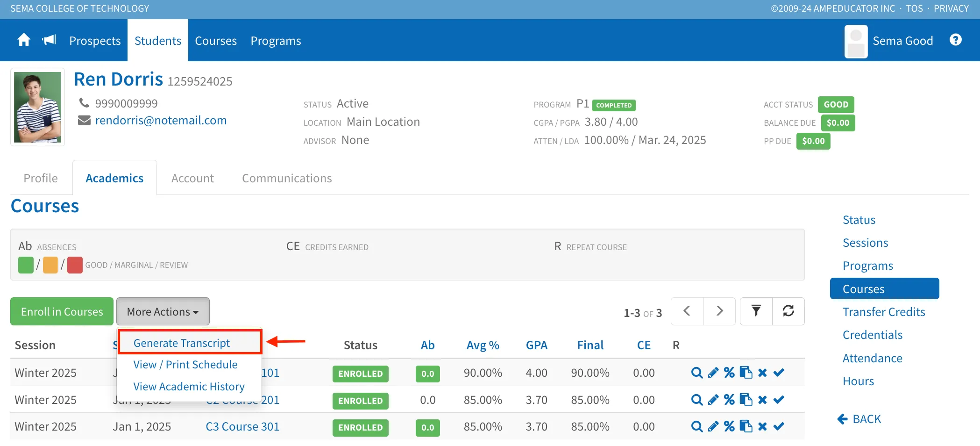Go BACK via the sidebar link
This screenshot has height=446, width=980.
tap(859, 419)
